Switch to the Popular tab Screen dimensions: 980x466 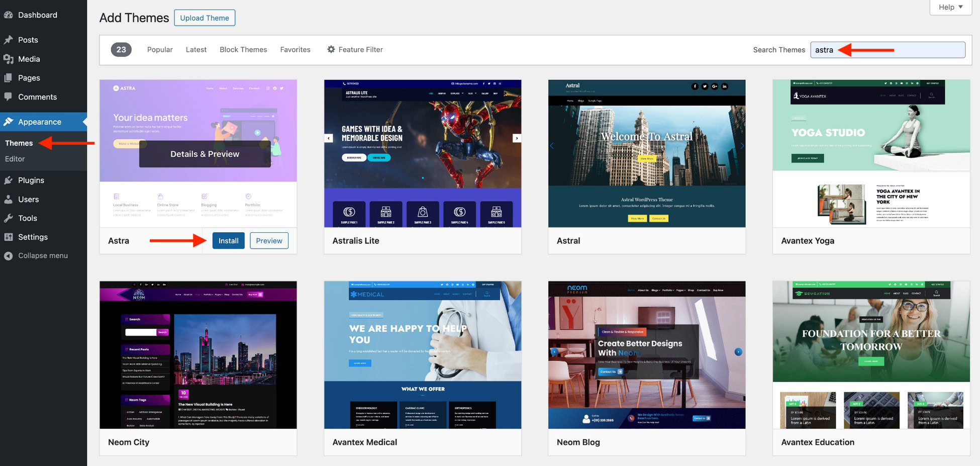[x=160, y=49]
